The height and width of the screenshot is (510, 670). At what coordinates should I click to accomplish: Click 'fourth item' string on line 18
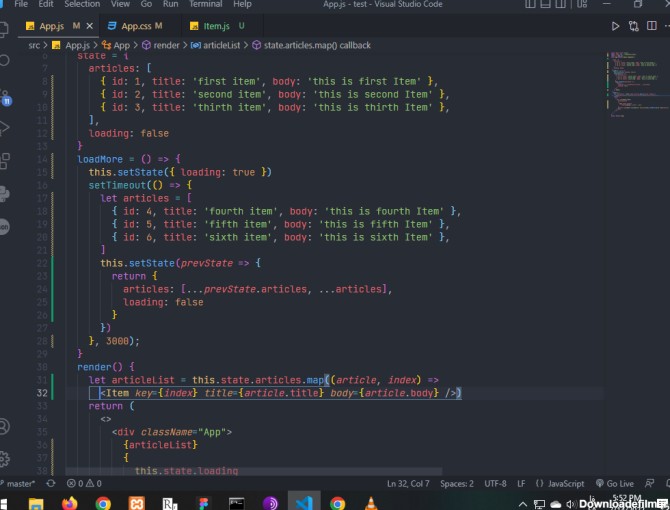(241, 211)
